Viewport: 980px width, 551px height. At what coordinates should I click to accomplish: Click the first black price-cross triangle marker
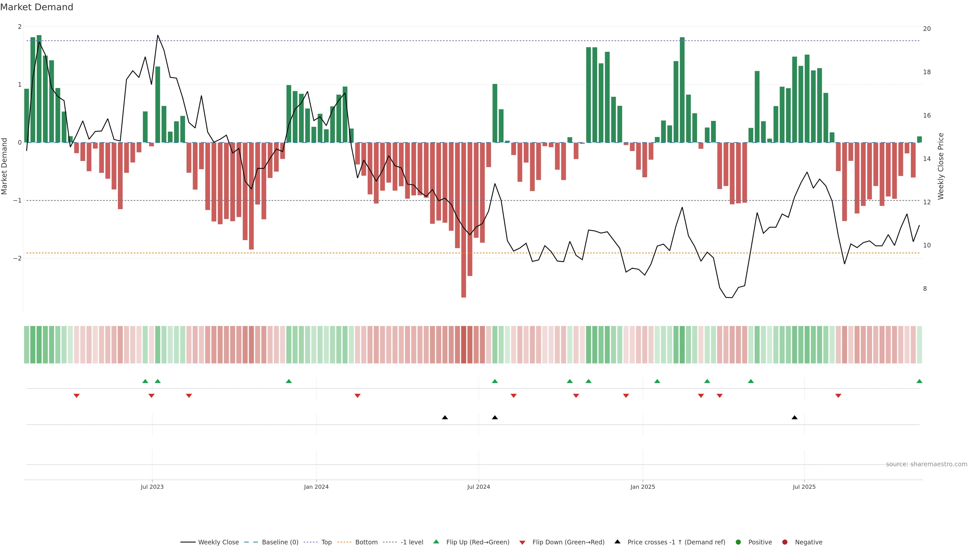pyautogui.click(x=445, y=418)
